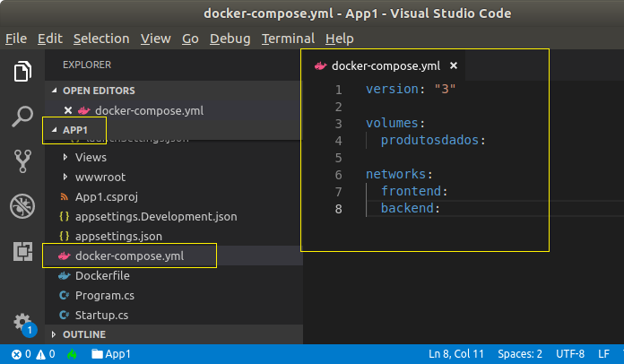Change encoding via UTF-8 status item

pos(570,354)
